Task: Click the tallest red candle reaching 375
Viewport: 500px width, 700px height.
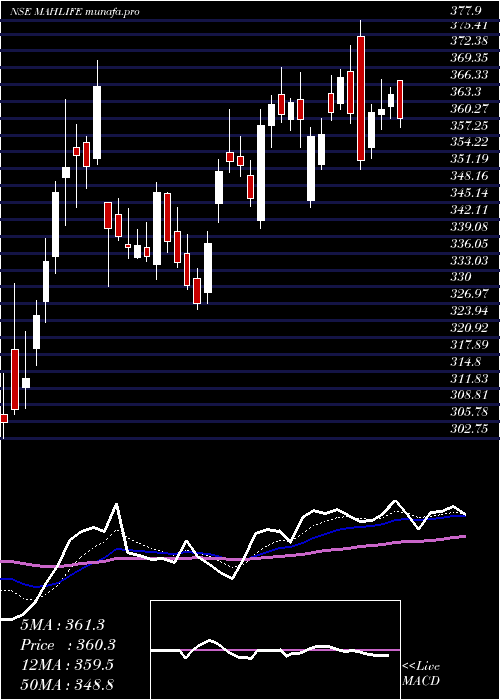Action: pos(361,98)
